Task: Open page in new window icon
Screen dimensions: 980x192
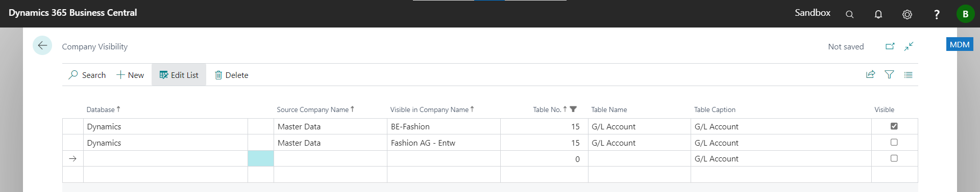Action: (x=890, y=46)
